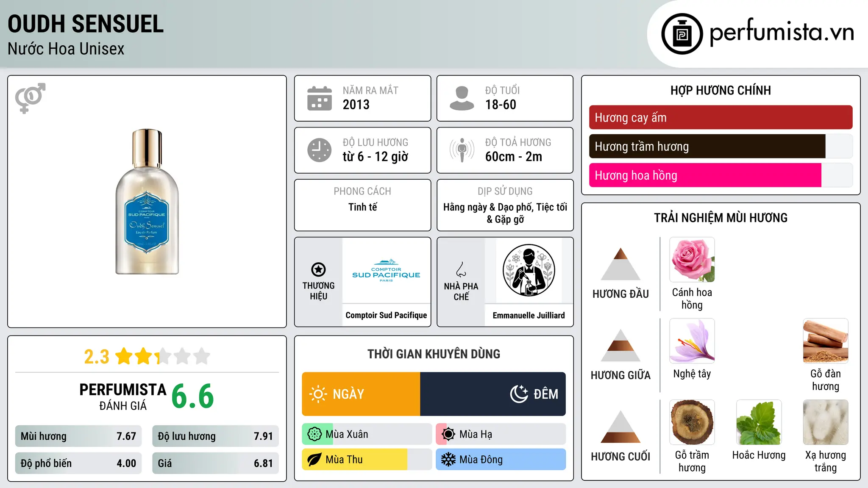The height and width of the screenshot is (488, 868).
Task: Open the Emmanuelle Juilliard perfumer name link
Action: pos(529,315)
